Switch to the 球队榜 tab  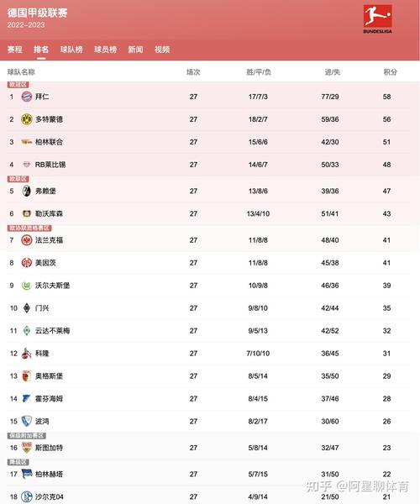pyautogui.click(x=71, y=50)
